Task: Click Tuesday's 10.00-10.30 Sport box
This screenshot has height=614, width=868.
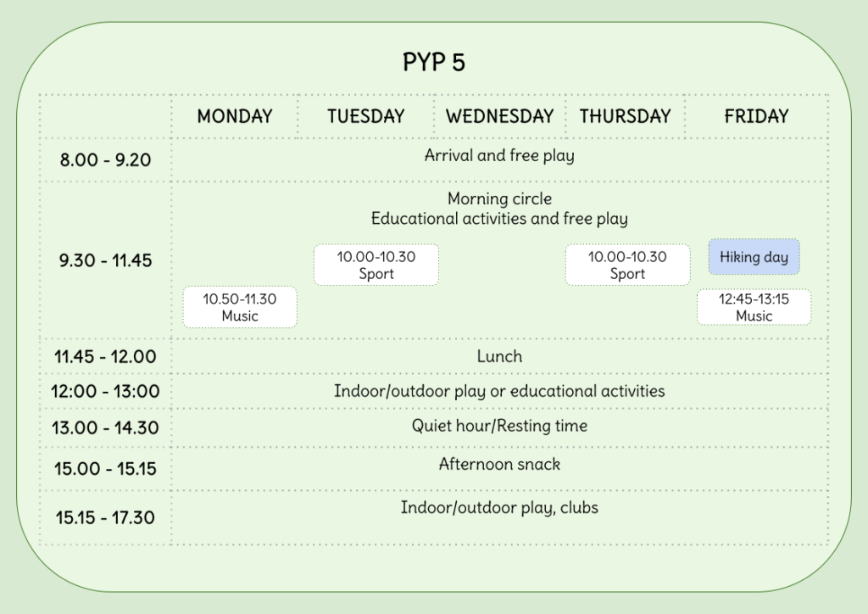Action: (376, 265)
